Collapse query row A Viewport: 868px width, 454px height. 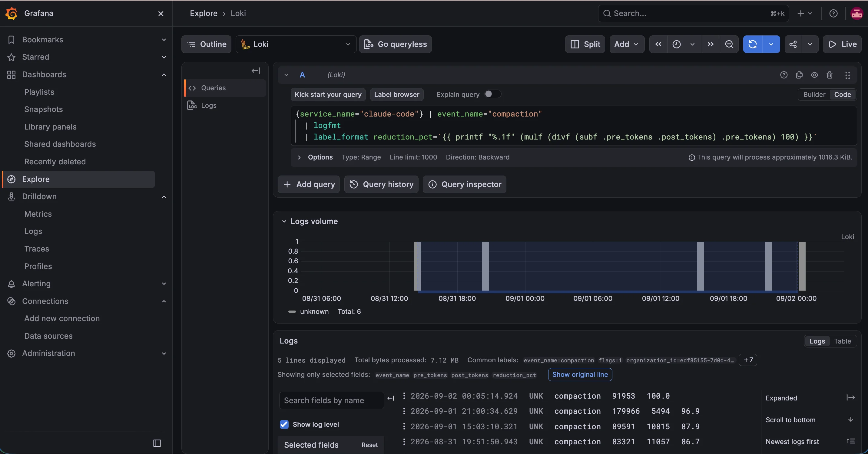(x=286, y=75)
